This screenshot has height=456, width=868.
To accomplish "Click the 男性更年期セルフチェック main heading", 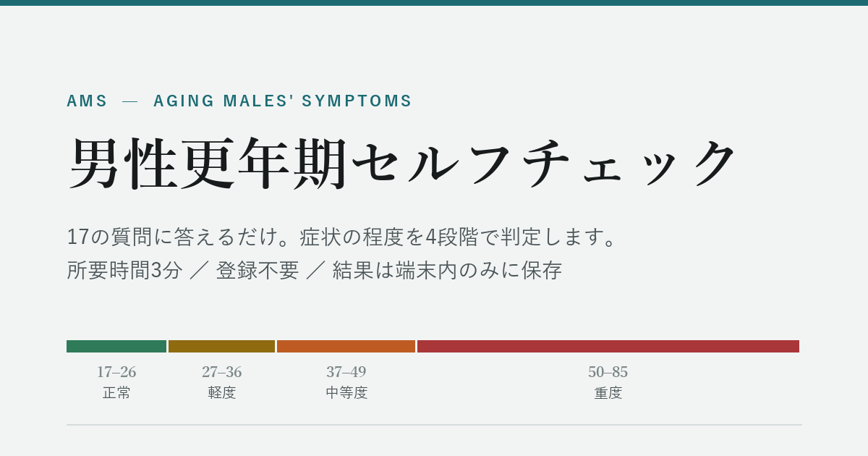I will 402,164.
